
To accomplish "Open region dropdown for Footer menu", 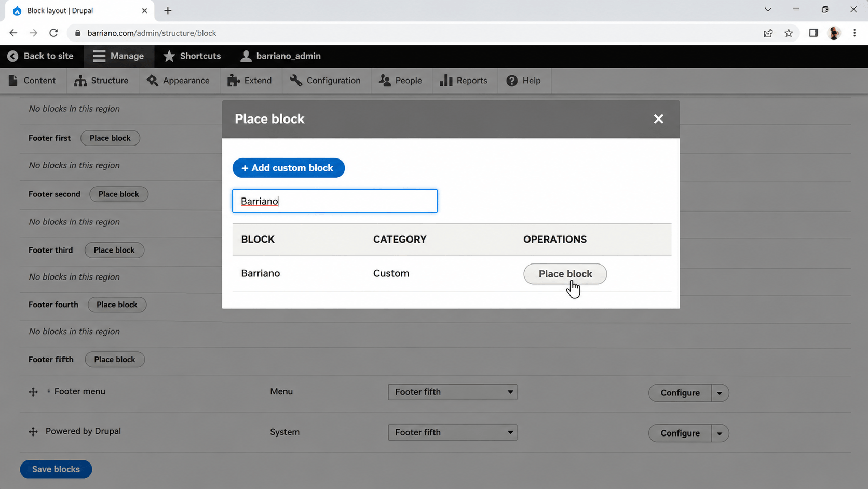I will click(452, 392).
